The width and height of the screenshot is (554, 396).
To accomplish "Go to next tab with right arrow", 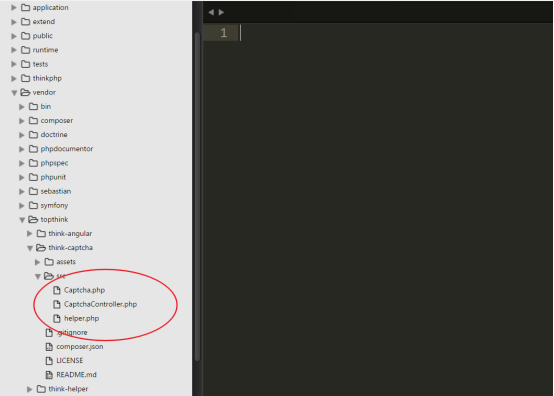I will tap(221, 12).
